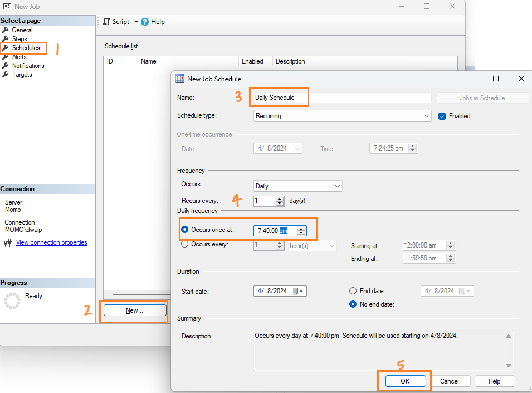Screen dimensions: 532x393
Task: Open the Occurs frequency dropdown
Action: (x=298, y=186)
